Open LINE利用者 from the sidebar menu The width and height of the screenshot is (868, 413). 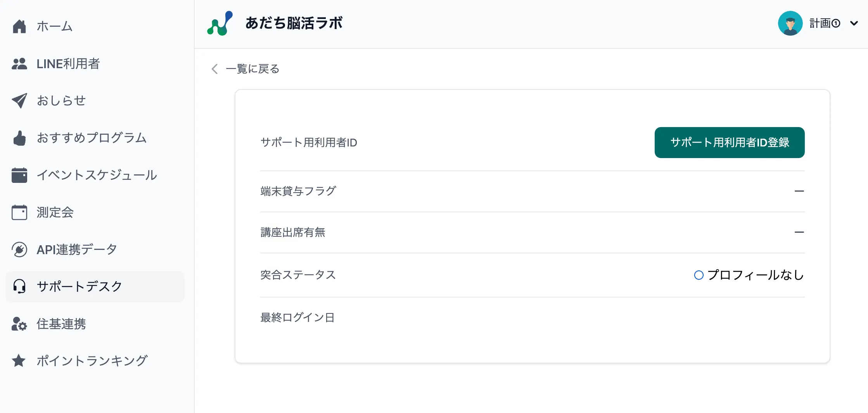tap(68, 63)
